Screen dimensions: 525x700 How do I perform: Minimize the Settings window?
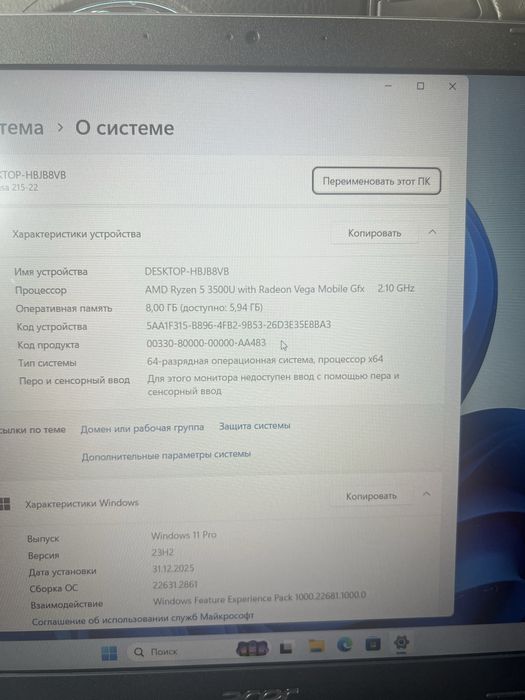tap(388, 85)
